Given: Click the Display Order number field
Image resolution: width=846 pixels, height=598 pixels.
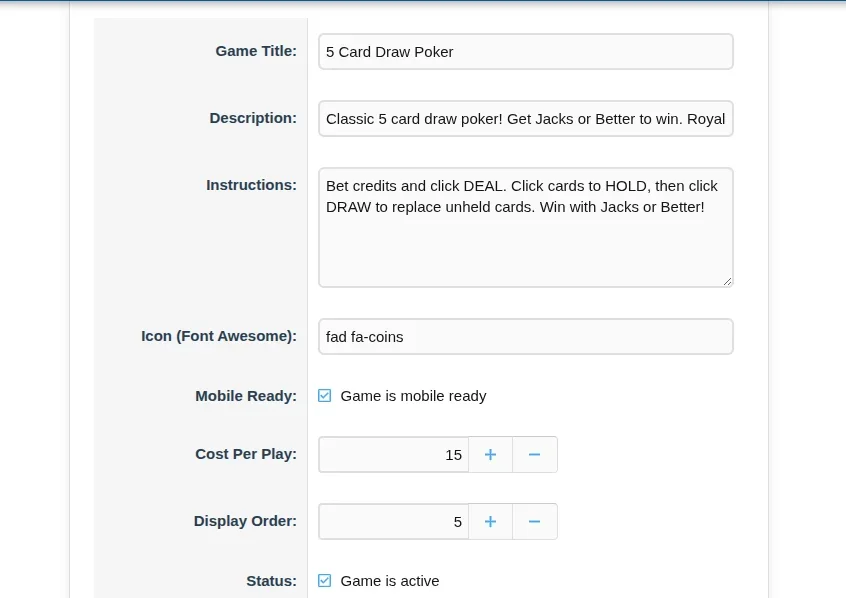Looking at the screenshot, I should point(393,522).
